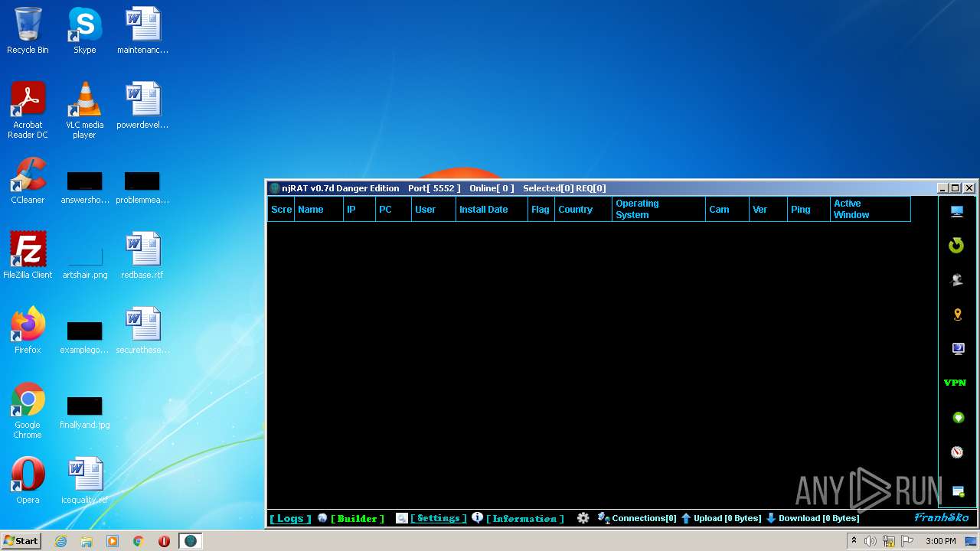Open the volume control in system tray
Image resolution: width=980 pixels, height=551 pixels.
(871, 541)
